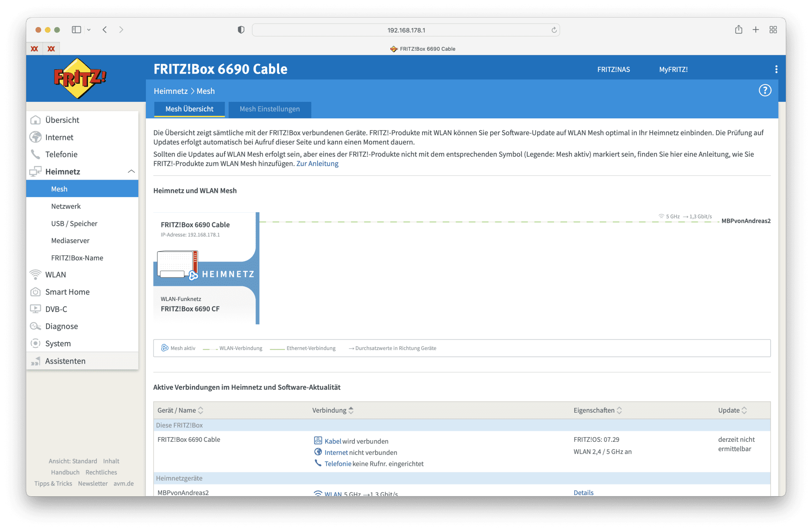Sort table by Eigenschaften
This screenshot has height=531, width=812.
coord(598,411)
